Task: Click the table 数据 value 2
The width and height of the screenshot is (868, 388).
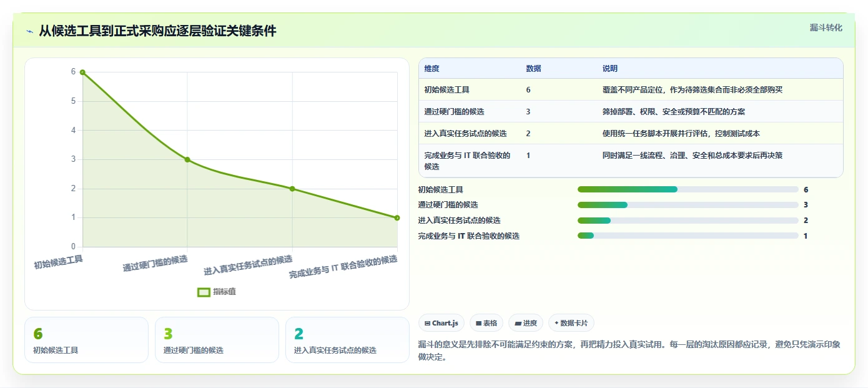Action: click(528, 134)
